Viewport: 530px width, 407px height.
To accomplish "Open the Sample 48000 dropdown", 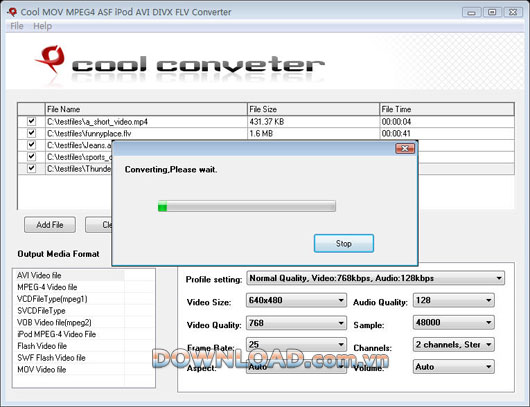I will click(x=454, y=322).
